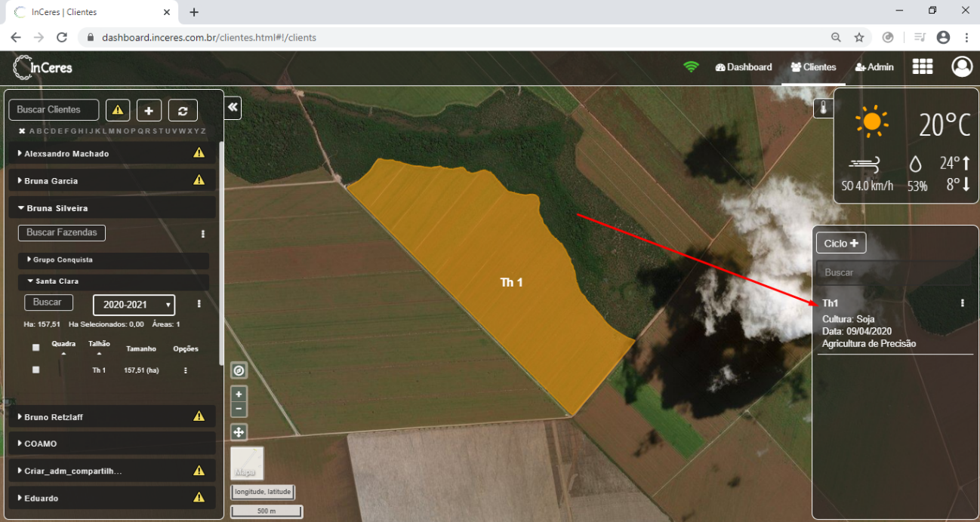Click the 'Th 1' talhão cell in table
Image resolution: width=980 pixels, height=522 pixels.
pos(99,370)
